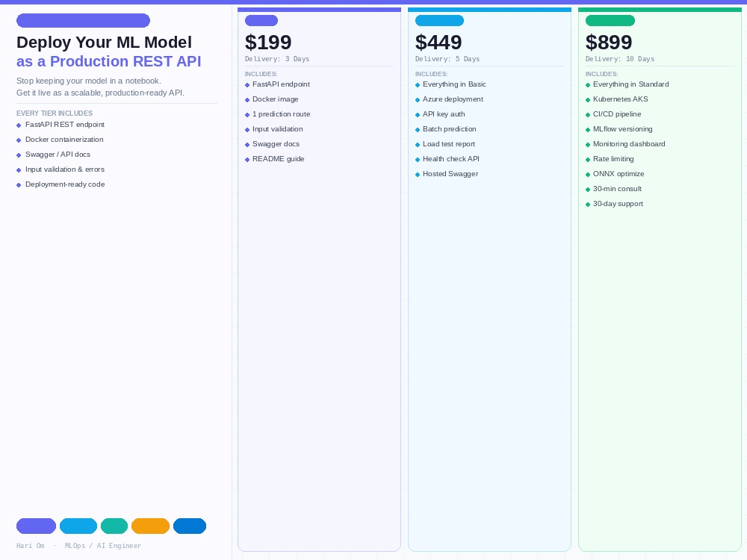
Task: Click '1 prediction route' item
Action: click(281, 114)
